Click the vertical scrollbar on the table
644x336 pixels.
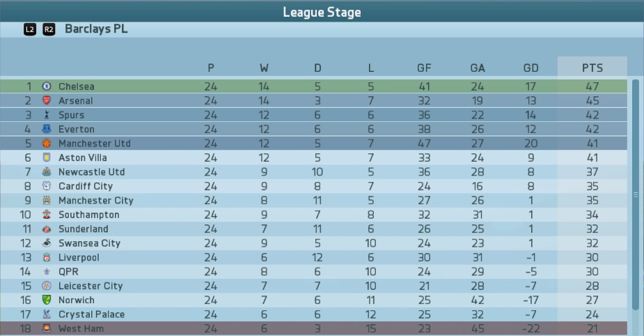pyautogui.click(x=636, y=195)
